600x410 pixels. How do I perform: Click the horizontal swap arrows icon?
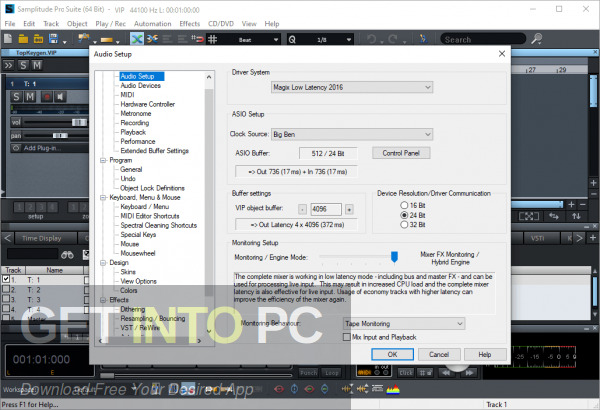pyautogui.click(x=554, y=216)
